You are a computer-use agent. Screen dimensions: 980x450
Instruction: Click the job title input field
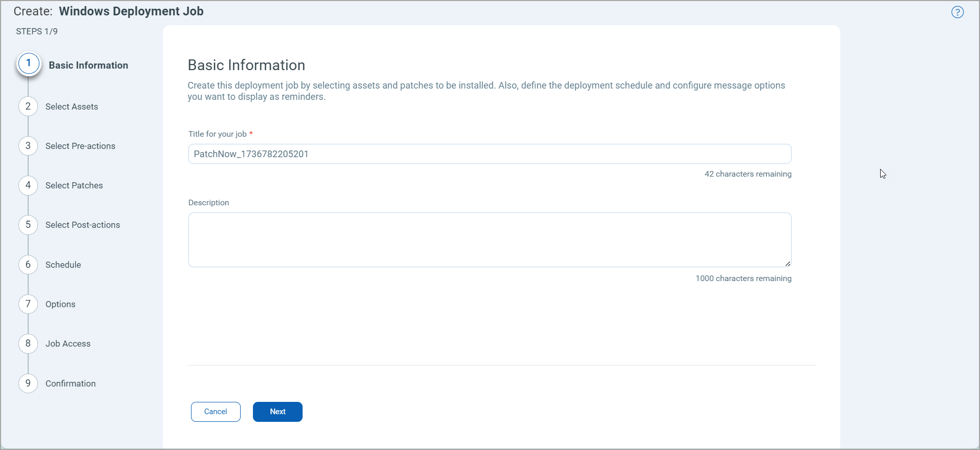coord(489,154)
